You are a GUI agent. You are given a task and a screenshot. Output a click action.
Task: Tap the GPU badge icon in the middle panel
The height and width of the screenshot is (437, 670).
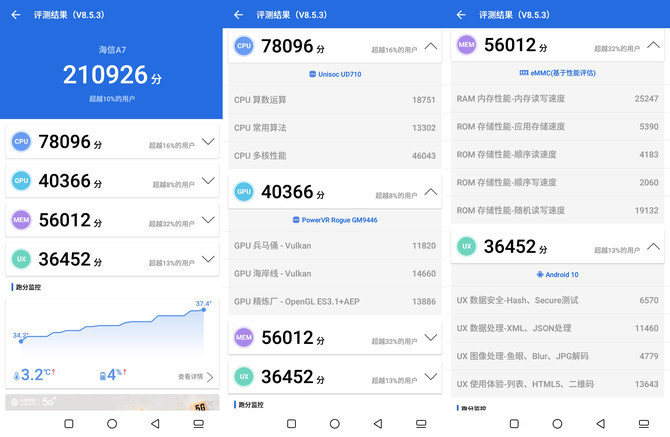point(244,191)
